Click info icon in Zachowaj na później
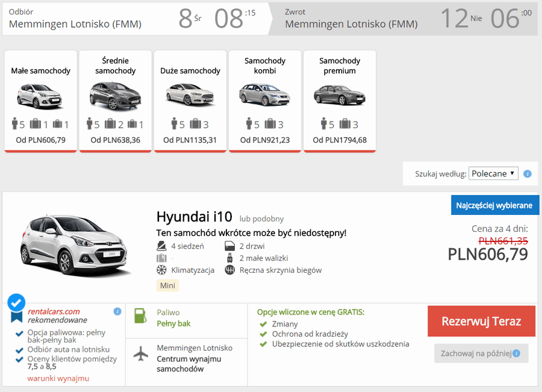The width and height of the screenshot is (542, 392). click(517, 353)
